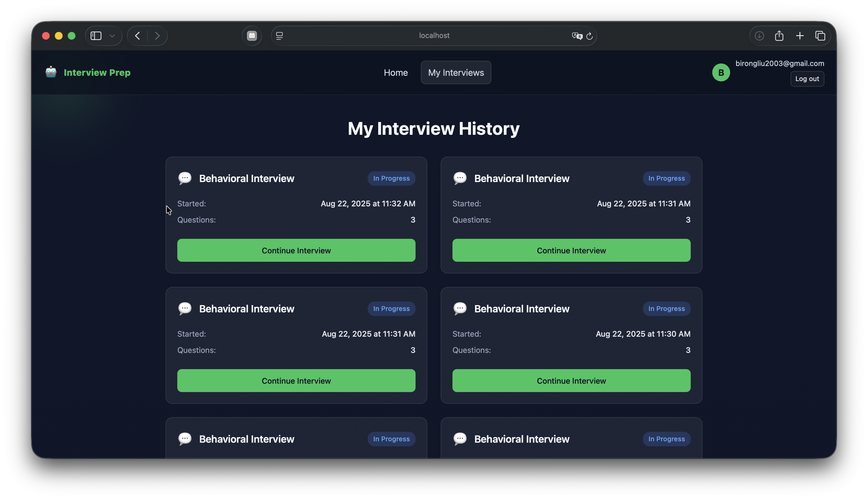The height and width of the screenshot is (500, 868).
Task: Click the translate page icon
Action: pos(577,36)
